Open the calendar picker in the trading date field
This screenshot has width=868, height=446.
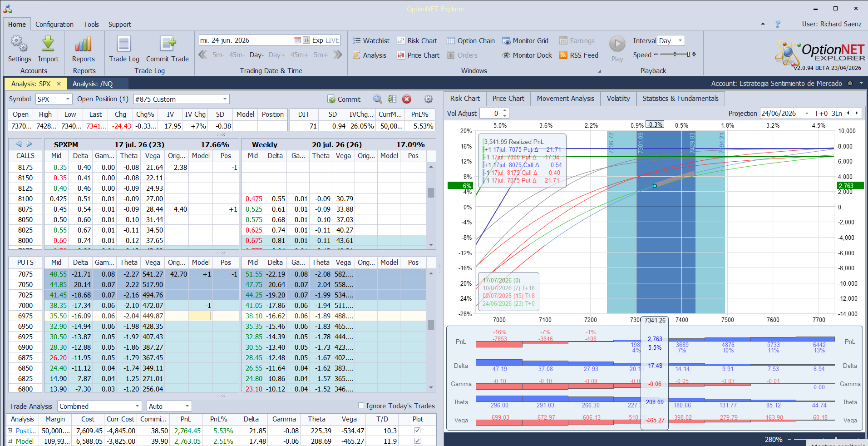pos(297,40)
